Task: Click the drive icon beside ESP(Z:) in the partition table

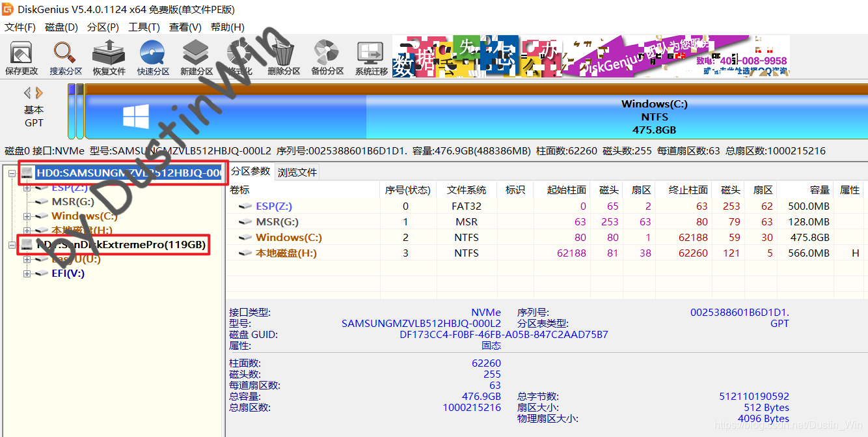Action: click(x=245, y=206)
